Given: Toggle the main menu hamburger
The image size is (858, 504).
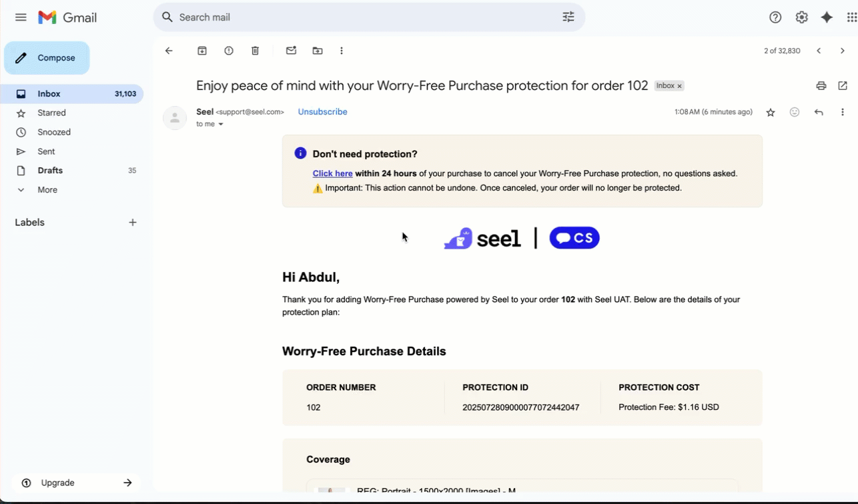Looking at the screenshot, I should (x=21, y=17).
